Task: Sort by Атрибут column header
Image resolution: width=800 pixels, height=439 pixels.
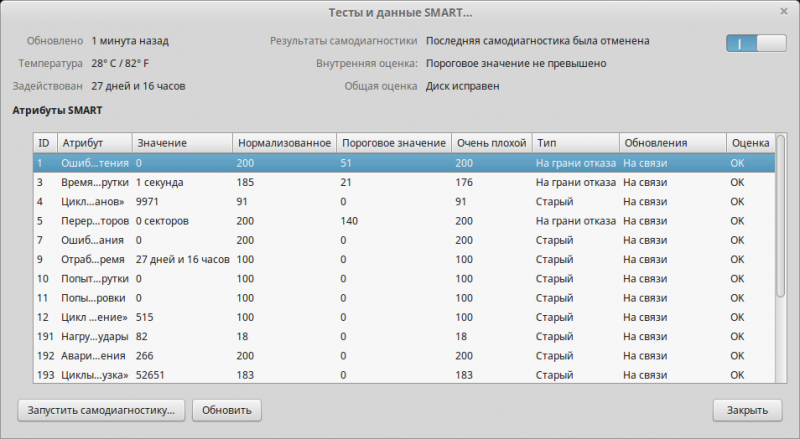Action: (93, 143)
